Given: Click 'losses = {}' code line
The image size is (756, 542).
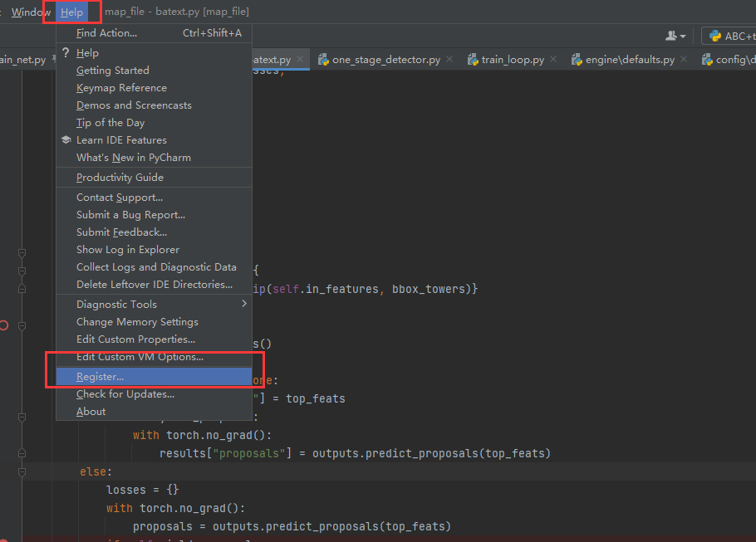Looking at the screenshot, I should tap(143, 490).
